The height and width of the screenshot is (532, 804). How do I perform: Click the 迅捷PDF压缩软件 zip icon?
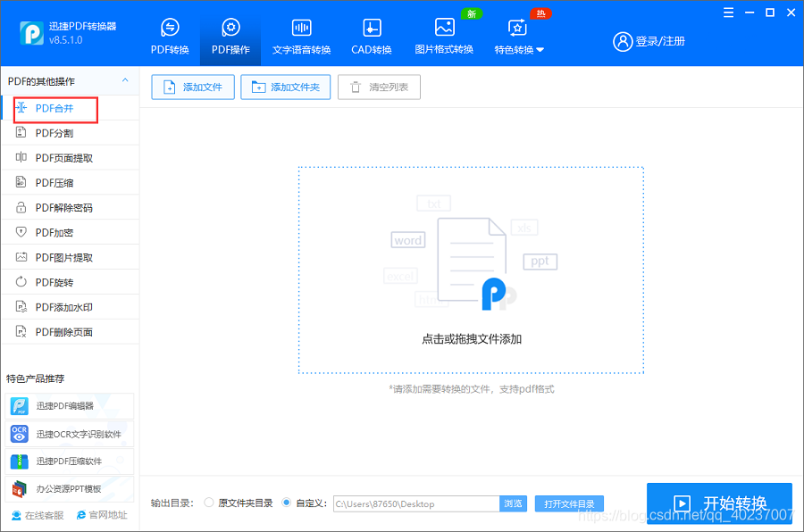pyautogui.click(x=20, y=461)
